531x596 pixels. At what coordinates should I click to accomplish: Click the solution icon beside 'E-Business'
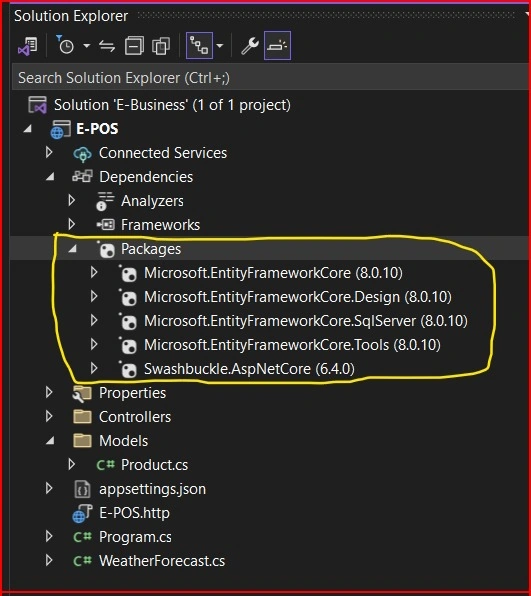pos(38,105)
